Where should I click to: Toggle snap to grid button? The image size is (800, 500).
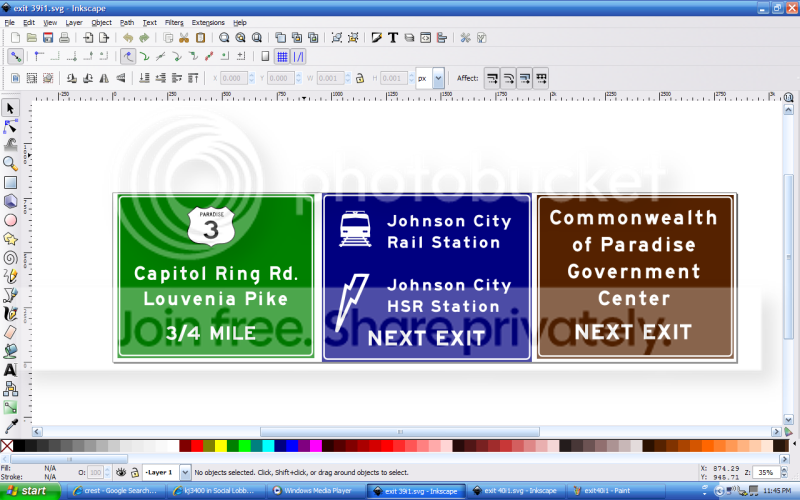[282, 57]
